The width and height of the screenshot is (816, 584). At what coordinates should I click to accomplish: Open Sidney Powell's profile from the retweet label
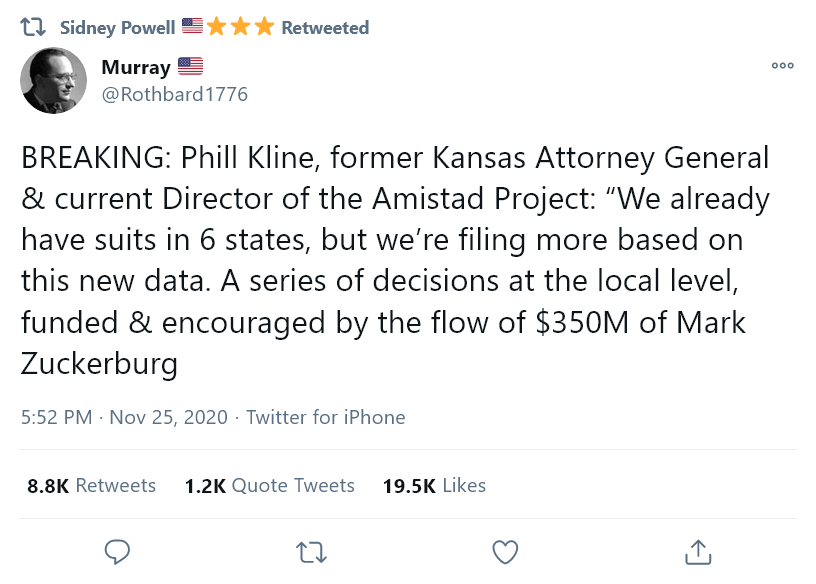coord(118,27)
